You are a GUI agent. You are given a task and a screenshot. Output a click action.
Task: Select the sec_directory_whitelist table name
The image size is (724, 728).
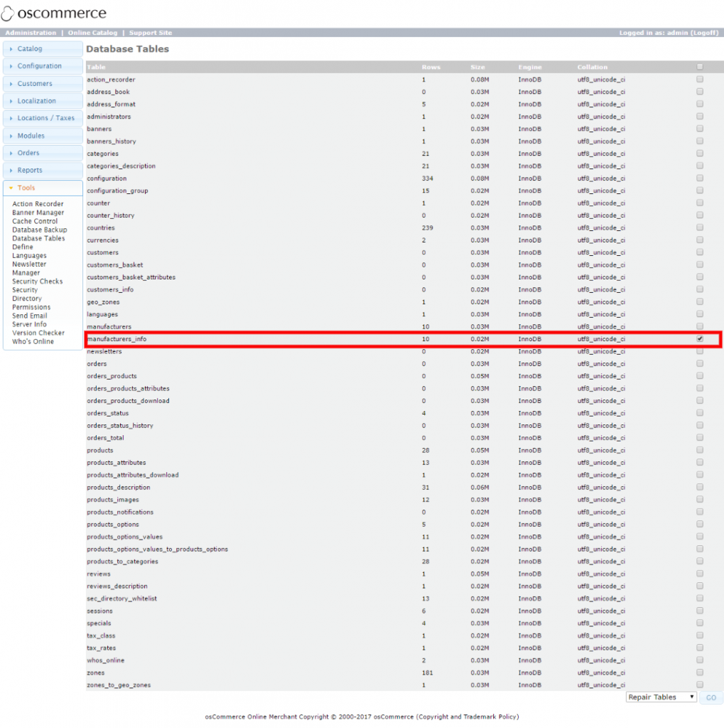click(x=121, y=599)
